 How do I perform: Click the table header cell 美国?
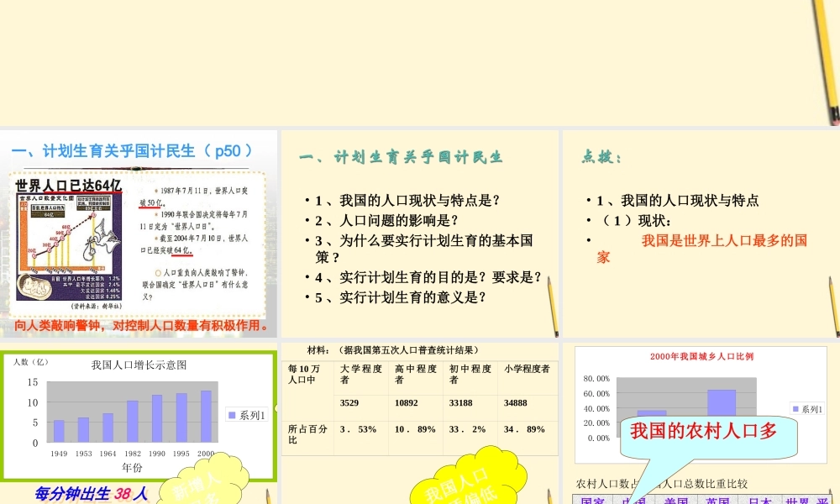click(x=675, y=501)
